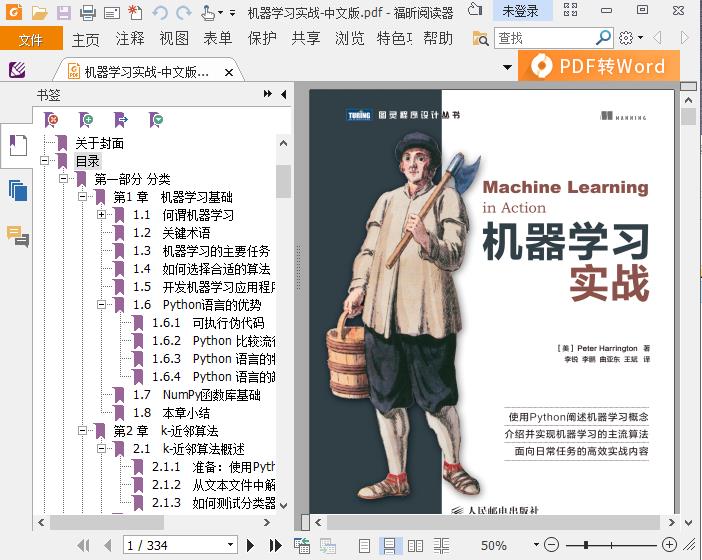Image resolution: width=702 pixels, height=560 pixels.
Task: Open the Bookmarks side panel icon
Action: point(18,145)
